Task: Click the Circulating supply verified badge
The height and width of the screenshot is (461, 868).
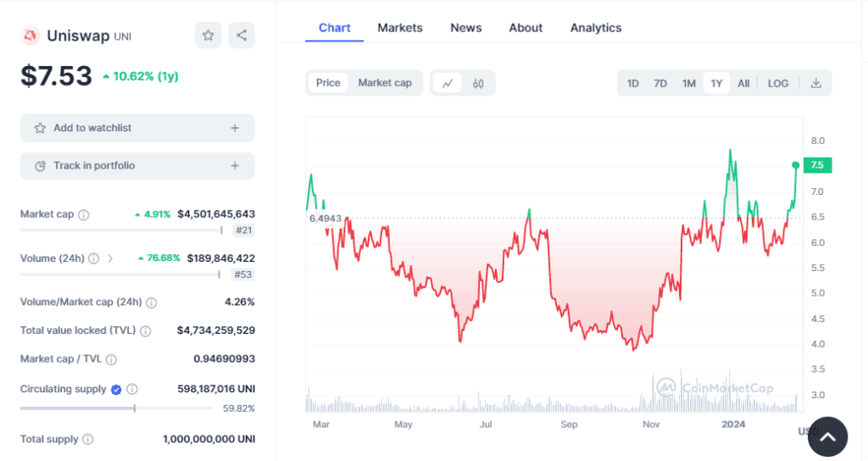Action: tap(116, 390)
